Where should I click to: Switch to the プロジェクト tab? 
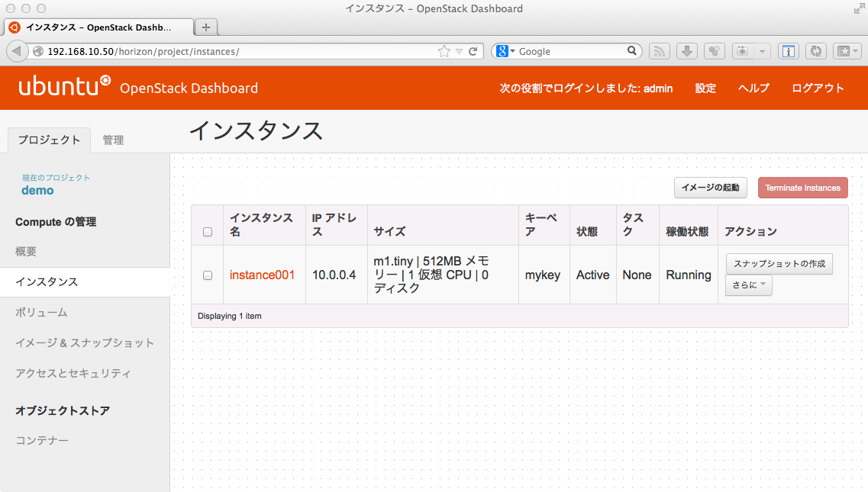pyautogui.click(x=50, y=140)
